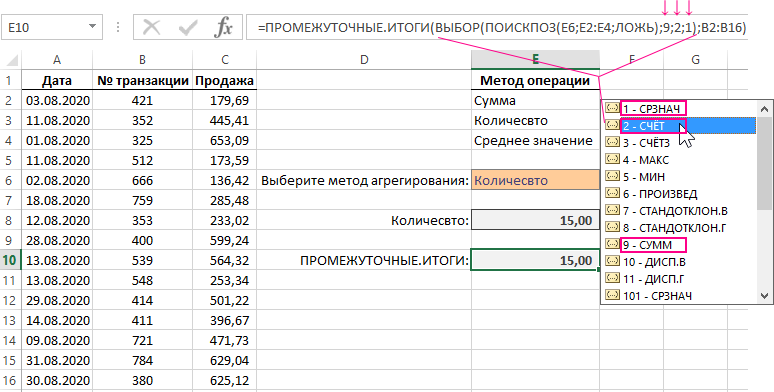Select sale value 625,12
774x392 pixels.
(x=225, y=381)
